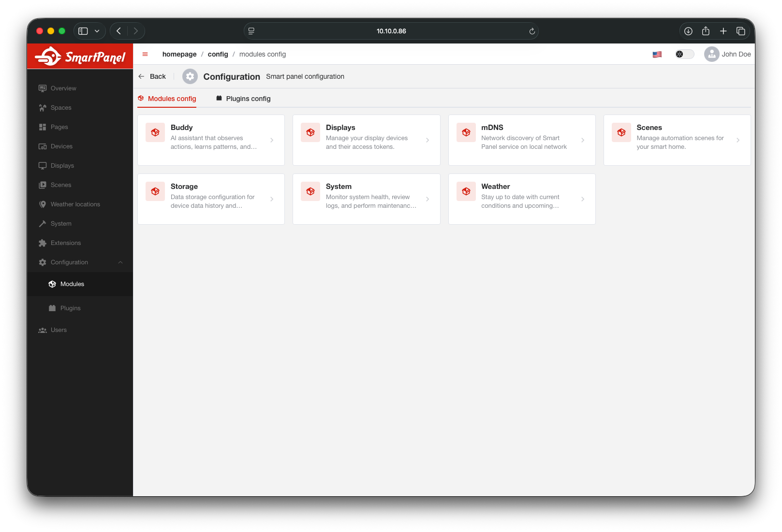Click the hamburger menu toggle

pyautogui.click(x=145, y=54)
